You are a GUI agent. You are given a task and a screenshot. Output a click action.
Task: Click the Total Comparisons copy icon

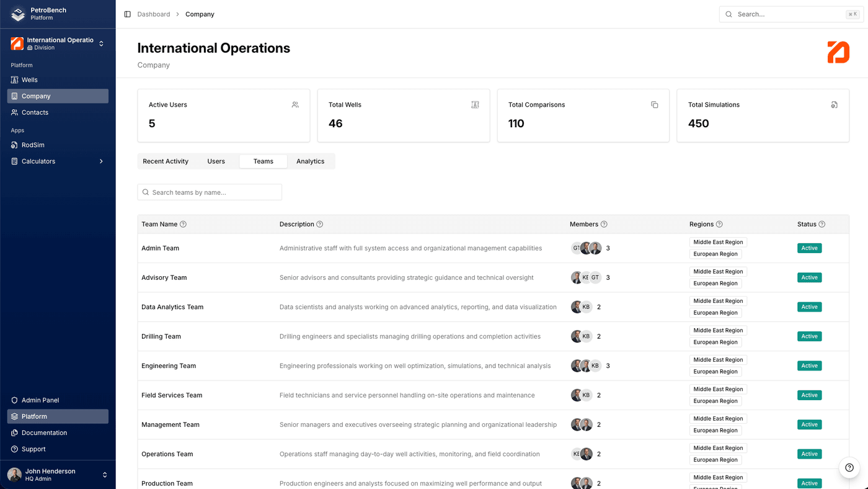[x=654, y=105]
